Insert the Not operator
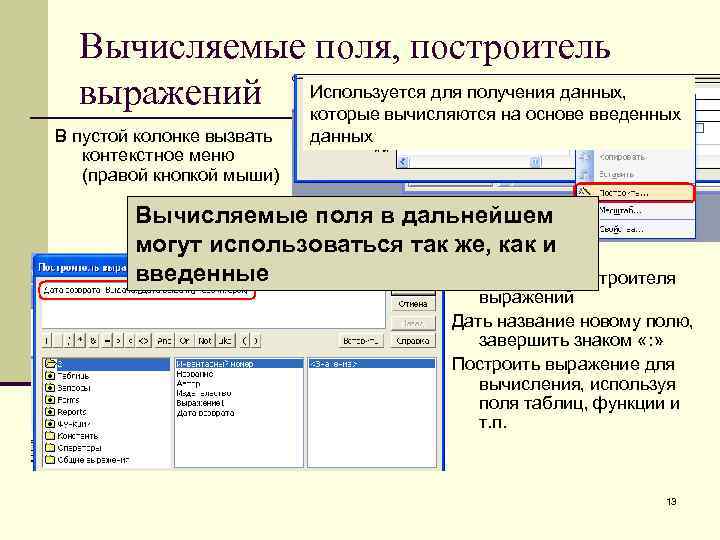Screen dimensions: 720x540 (x=205, y=341)
